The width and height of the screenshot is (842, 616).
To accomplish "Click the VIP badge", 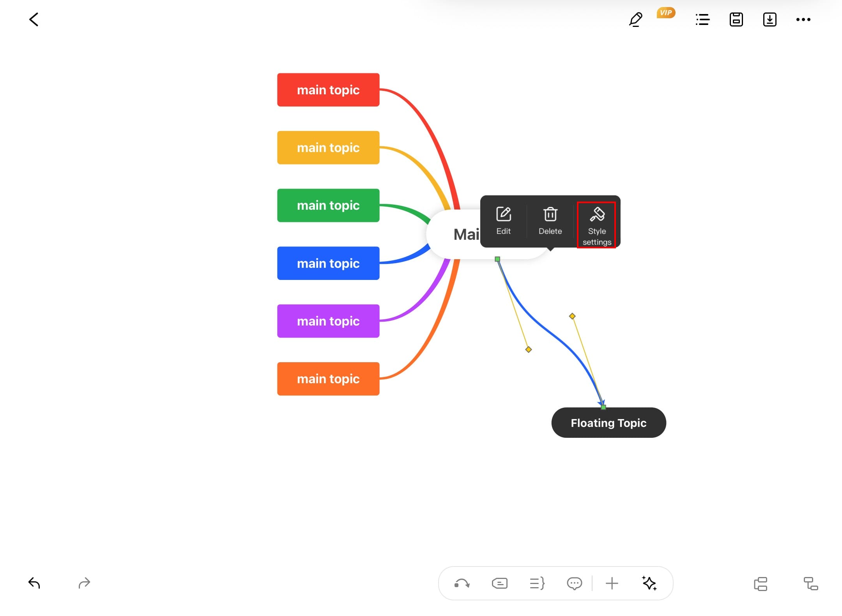I will (x=666, y=13).
